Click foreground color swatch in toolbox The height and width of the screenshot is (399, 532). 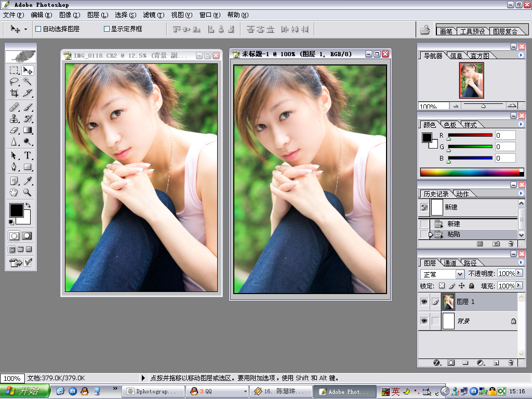16,210
